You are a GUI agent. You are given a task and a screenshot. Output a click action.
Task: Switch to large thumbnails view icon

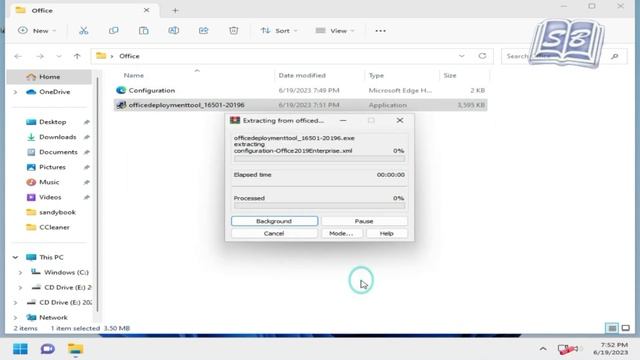[x=626, y=328]
